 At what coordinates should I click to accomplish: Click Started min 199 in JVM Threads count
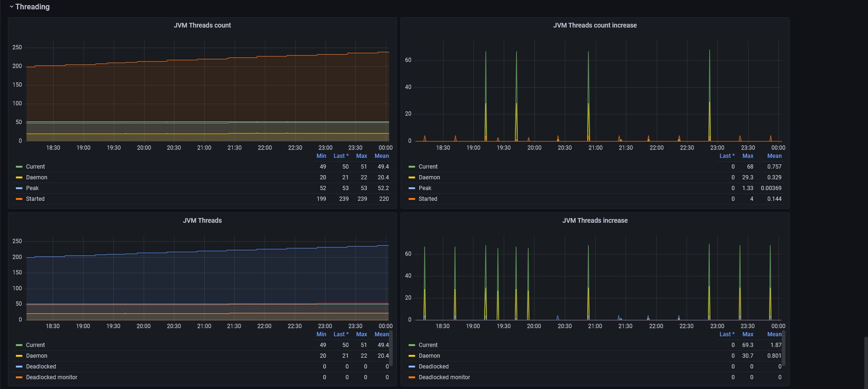click(x=321, y=199)
